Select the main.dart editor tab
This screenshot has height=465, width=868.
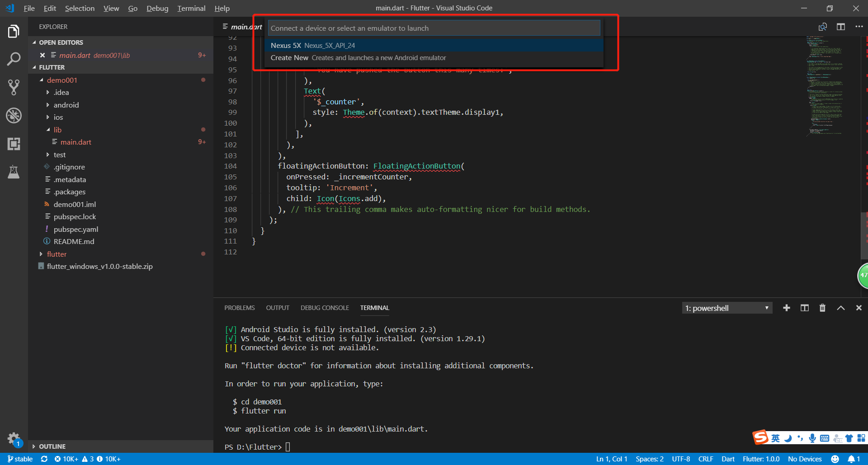(242, 27)
